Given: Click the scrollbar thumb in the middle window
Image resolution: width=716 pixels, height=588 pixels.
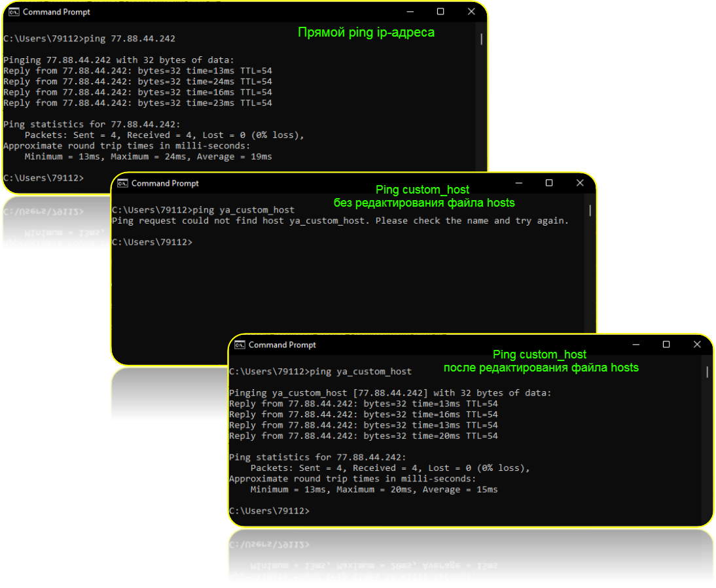Looking at the screenshot, I should [590, 211].
